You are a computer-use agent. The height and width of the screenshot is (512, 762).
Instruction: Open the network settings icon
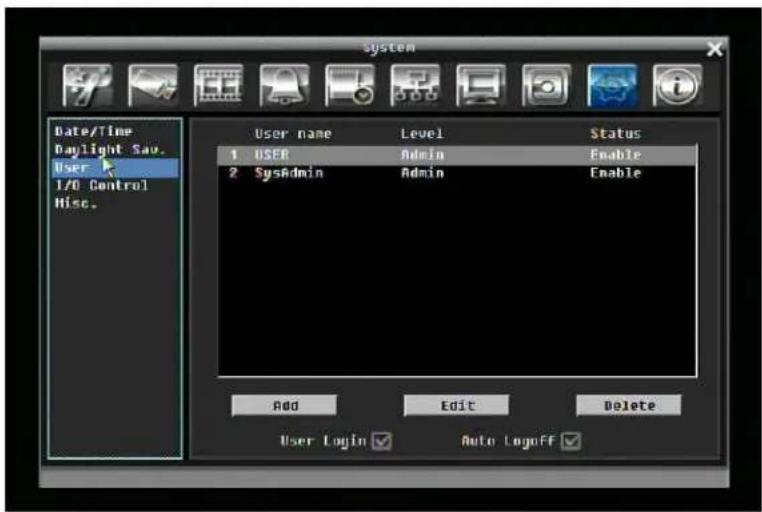pos(416,85)
